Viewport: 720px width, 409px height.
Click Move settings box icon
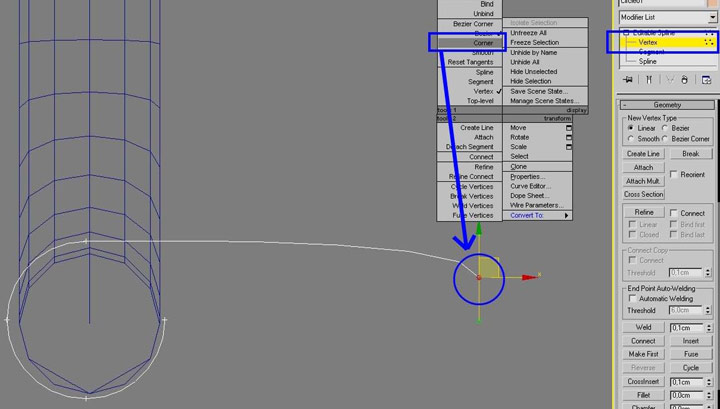point(569,128)
